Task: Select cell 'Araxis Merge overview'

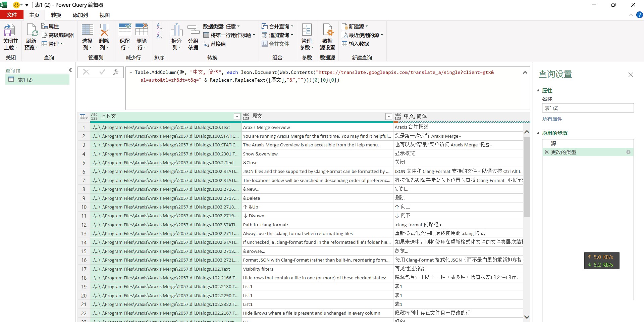Action: (317, 127)
